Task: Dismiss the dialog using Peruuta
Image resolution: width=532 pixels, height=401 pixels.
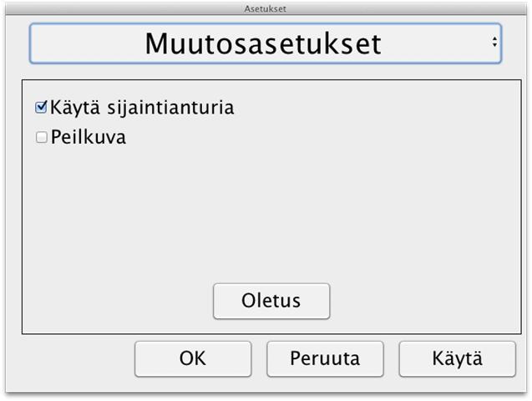Action: pos(325,359)
